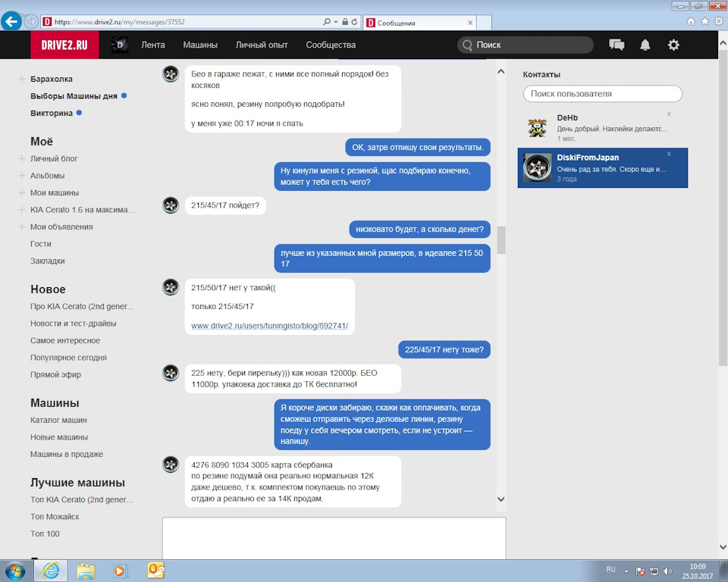Click the chat scroll up arrow
Viewport: 728px width, 582px height.
(501, 71)
